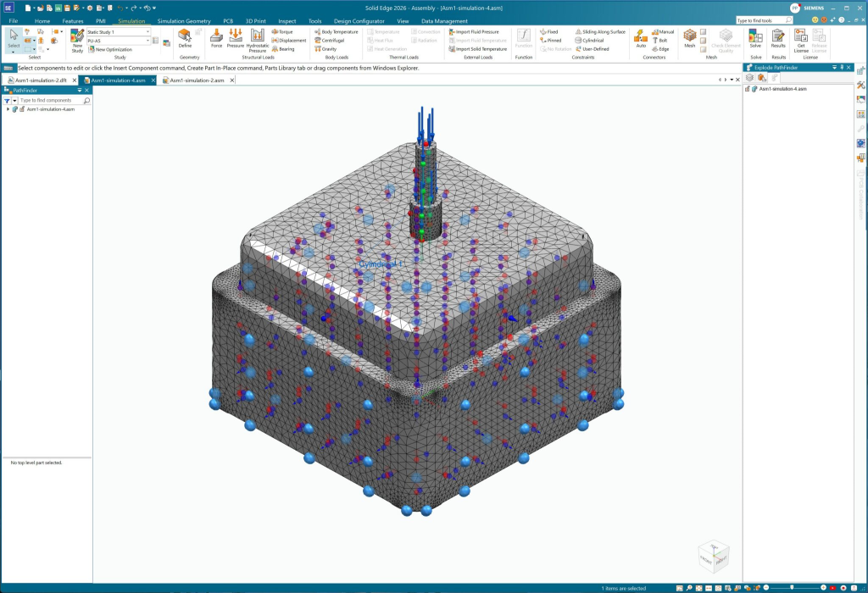Viewport: 868px width, 593px height.
Task: Open Explode PathFinder options arrow
Action: pos(834,68)
